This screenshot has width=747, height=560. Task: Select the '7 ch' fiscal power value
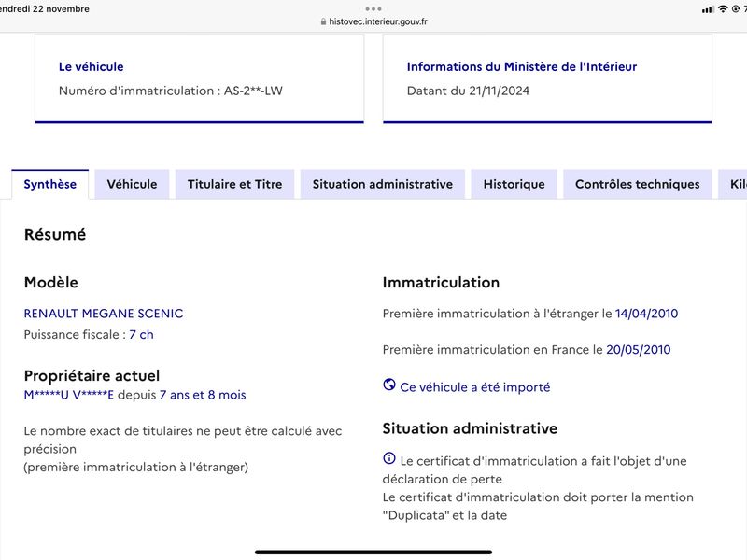(x=141, y=335)
